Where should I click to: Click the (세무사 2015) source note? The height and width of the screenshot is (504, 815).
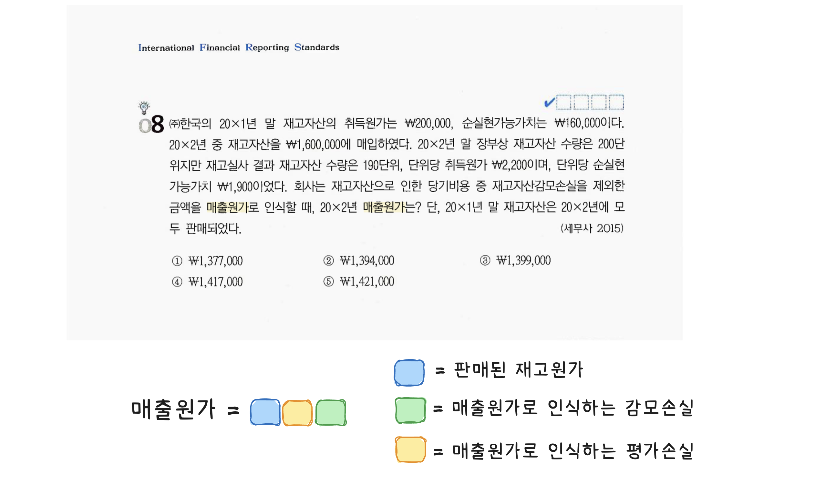[x=592, y=228]
